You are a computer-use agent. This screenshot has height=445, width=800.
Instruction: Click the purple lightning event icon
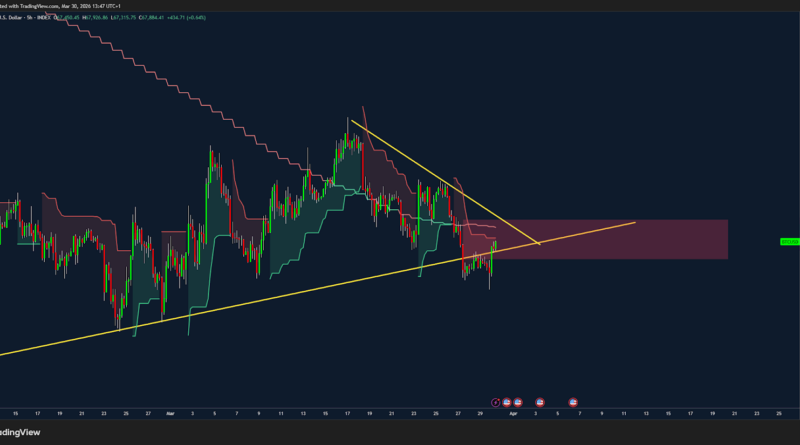pos(497,401)
